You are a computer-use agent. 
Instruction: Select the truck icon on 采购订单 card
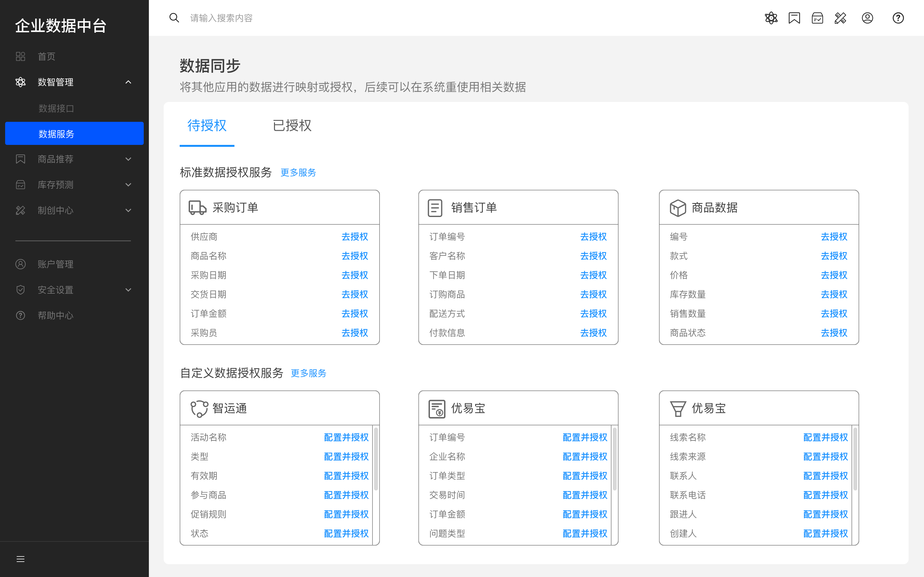[x=197, y=207]
